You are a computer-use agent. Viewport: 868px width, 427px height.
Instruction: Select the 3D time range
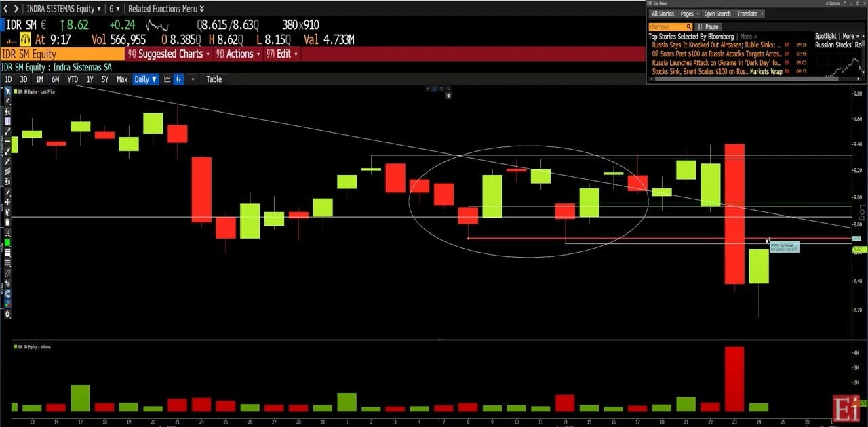pyautogui.click(x=24, y=79)
